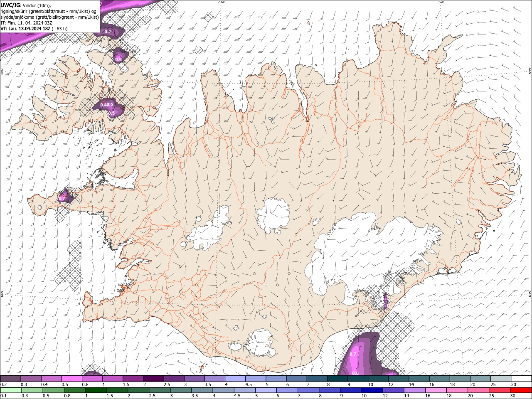The image size is (532, 399).
Task: Pick the light pink 16 swatch in lower legend
Action: click(436, 390)
